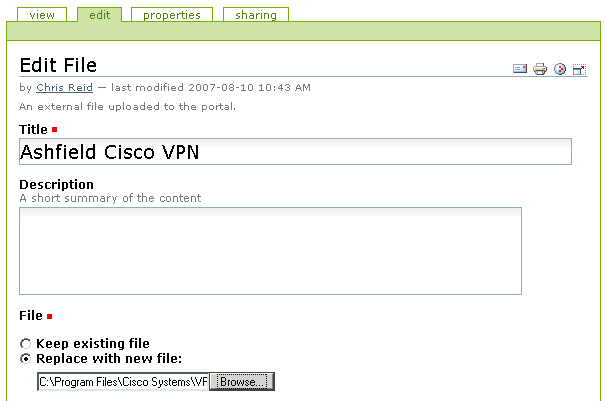The height and width of the screenshot is (401, 606).
Task: Click the external editor round icon
Action: point(560,69)
